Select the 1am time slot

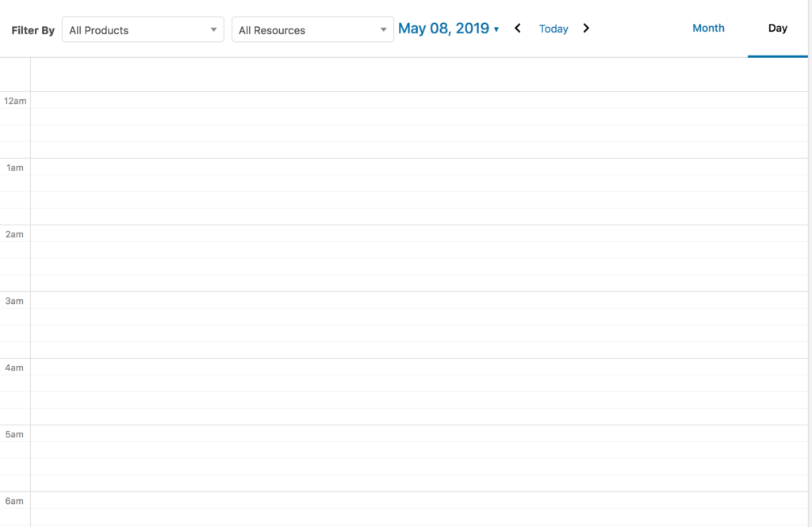tap(419, 167)
